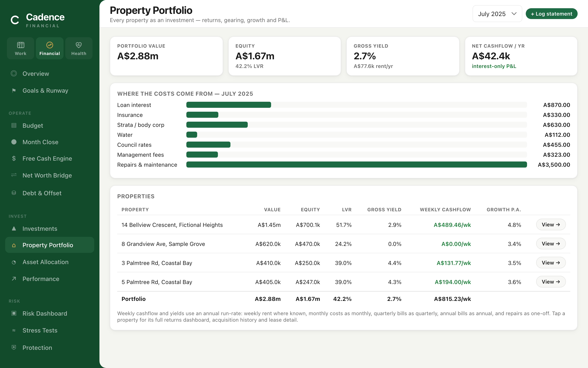Screen dimensions: 588x368
Task: Open the Risk Dashboard
Action: click(50, 313)
